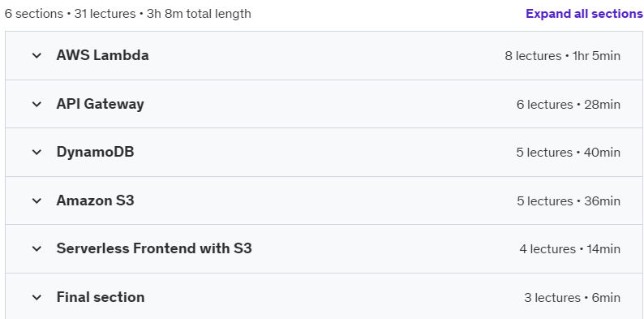Select the AWS Lambda section title
This screenshot has width=644, height=319.
click(103, 55)
